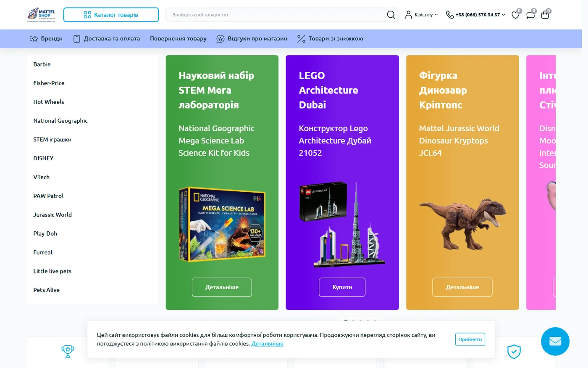Open the user account icon
Viewport: 588px width, 368px height.
(408, 15)
